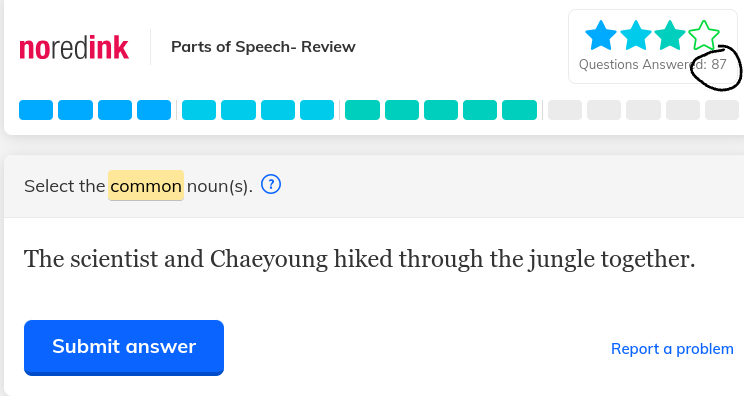Click the Submit answer button

point(124,347)
